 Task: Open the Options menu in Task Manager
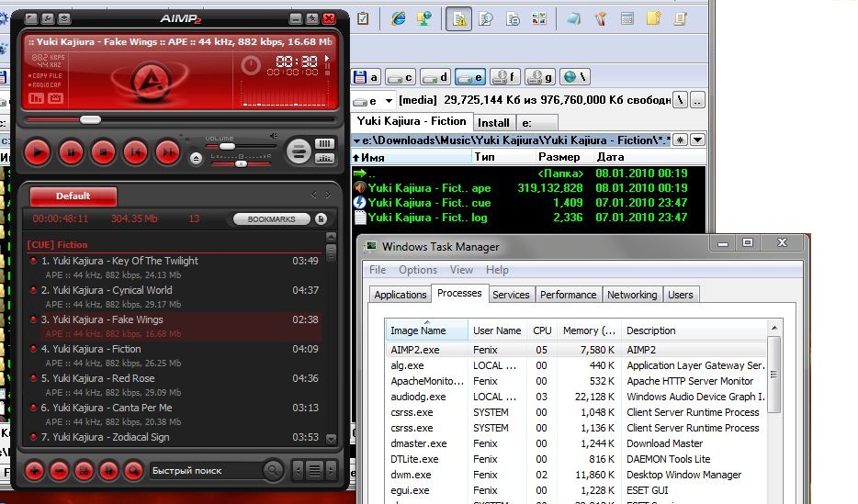coord(417,270)
